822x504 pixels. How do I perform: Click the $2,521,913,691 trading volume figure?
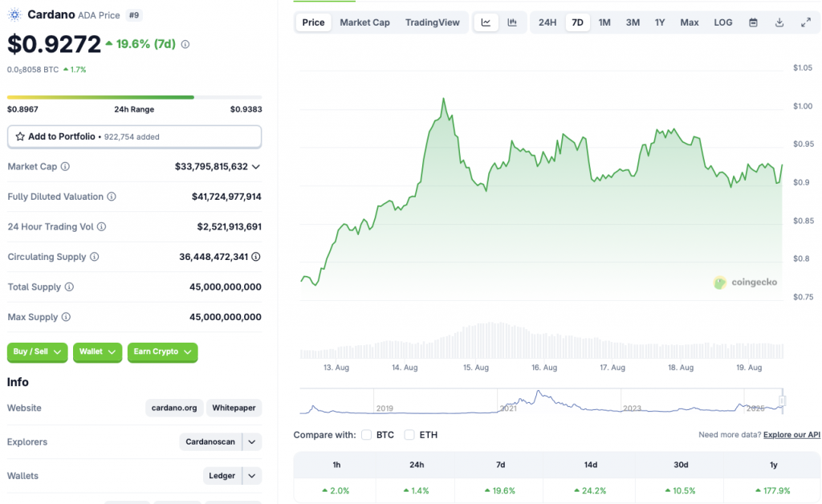point(229,227)
